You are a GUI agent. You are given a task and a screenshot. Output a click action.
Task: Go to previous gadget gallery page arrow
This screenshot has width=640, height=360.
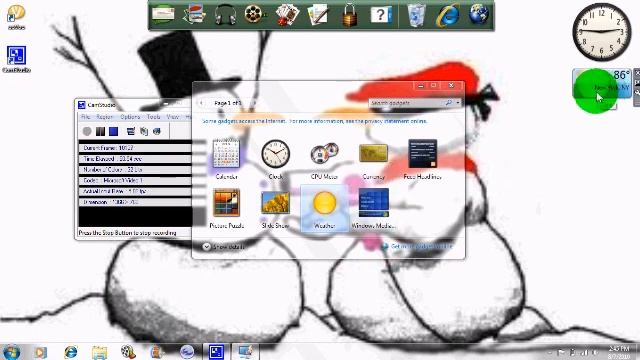[x=201, y=103]
